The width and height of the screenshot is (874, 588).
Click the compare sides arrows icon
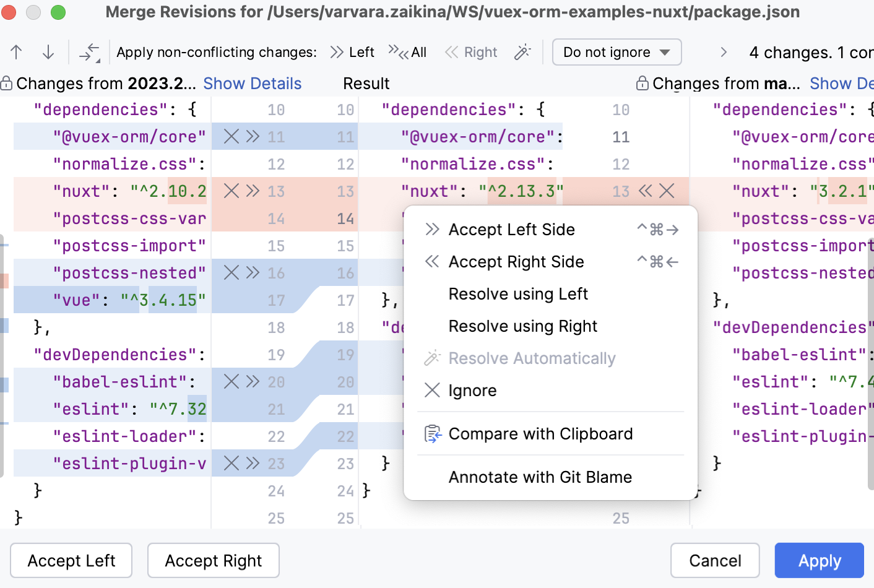click(89, 53)
